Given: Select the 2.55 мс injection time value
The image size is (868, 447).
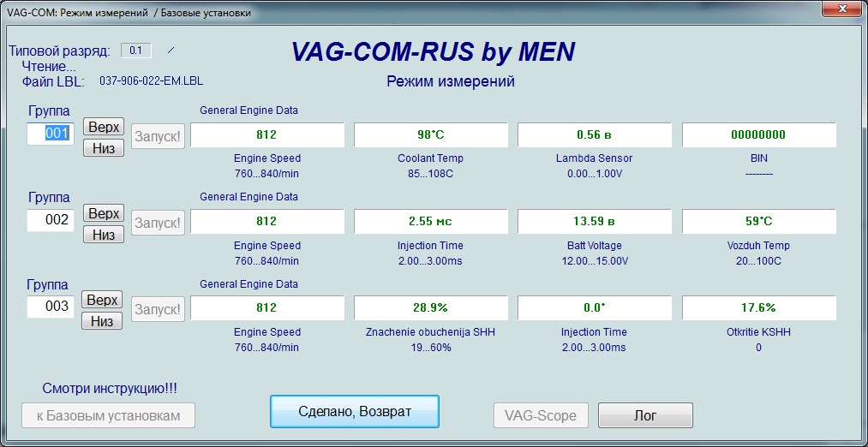Looking at the screenshot, I should tap(431, 221).
